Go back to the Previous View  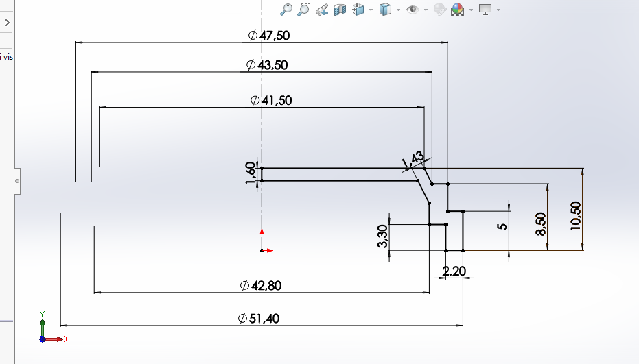tap(322, 10)
